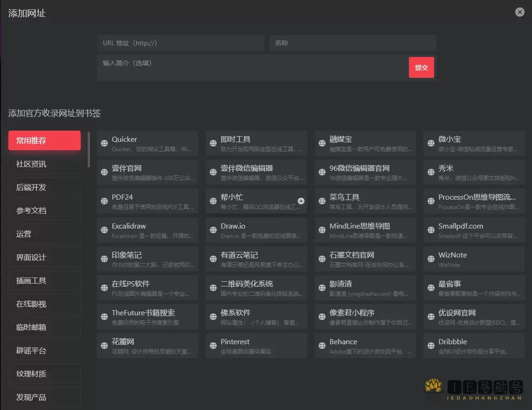The width and height of the screenshot is (532, 410).
Task: Open the 发现产品 category
Action: [x=44, y=397]
